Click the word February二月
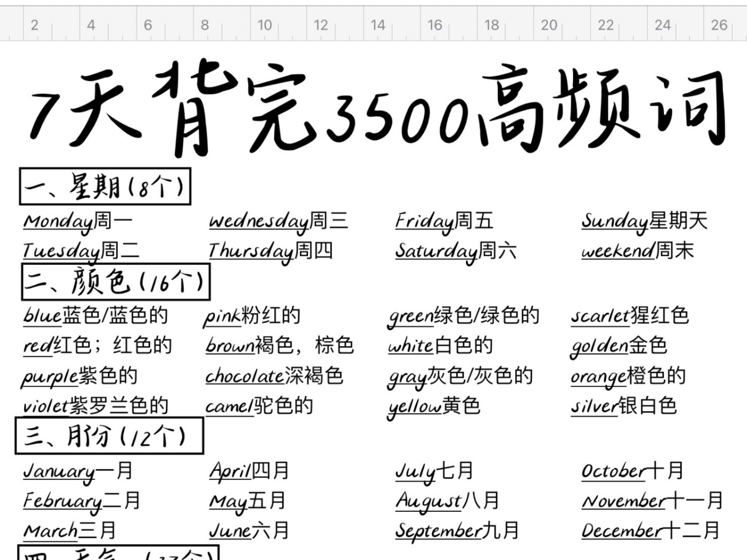The width and height of the screenshot is (747, 560). click(82, 502)
